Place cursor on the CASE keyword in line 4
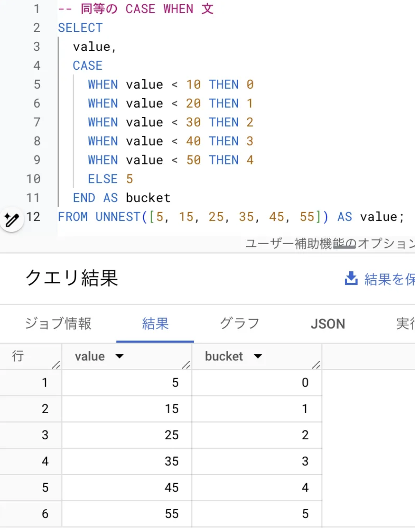Image resolution: width=415 pixels, height=532 pixels. click(x=87, y=65)
